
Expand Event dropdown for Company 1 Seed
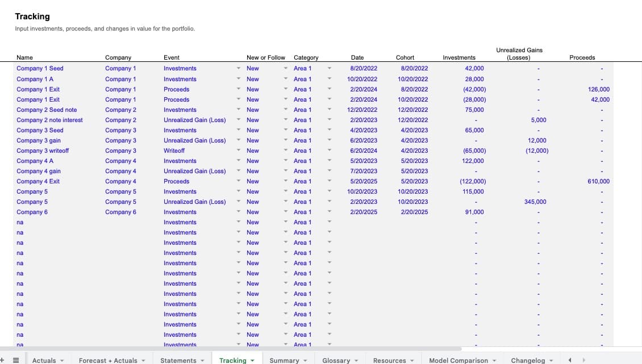239,69
